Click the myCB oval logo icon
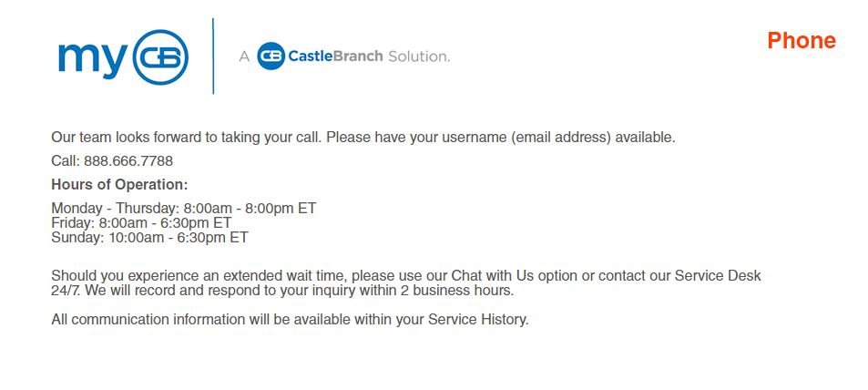The height and width of the screenshot is (390, 868). 160,56
